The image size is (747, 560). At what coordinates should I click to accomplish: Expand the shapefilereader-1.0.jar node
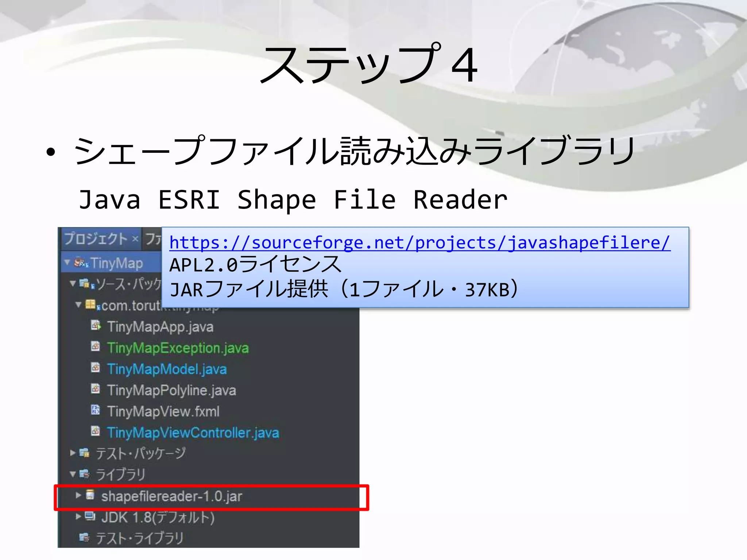click(x=78, y=495)
